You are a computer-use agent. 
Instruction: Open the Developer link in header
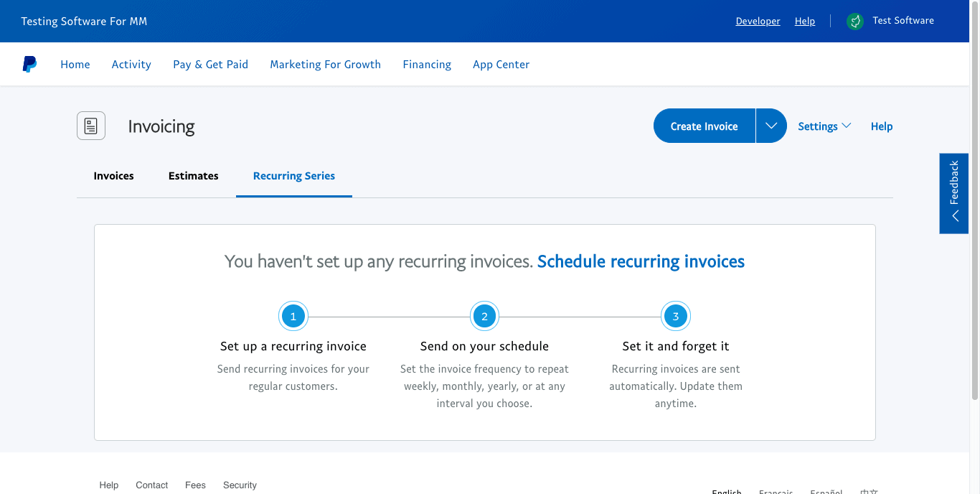tap(758, 21)
